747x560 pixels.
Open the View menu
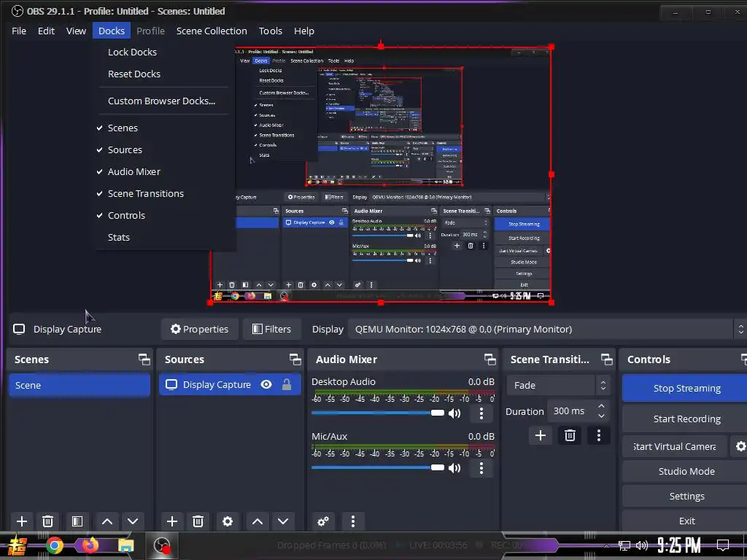click(76, 31)
